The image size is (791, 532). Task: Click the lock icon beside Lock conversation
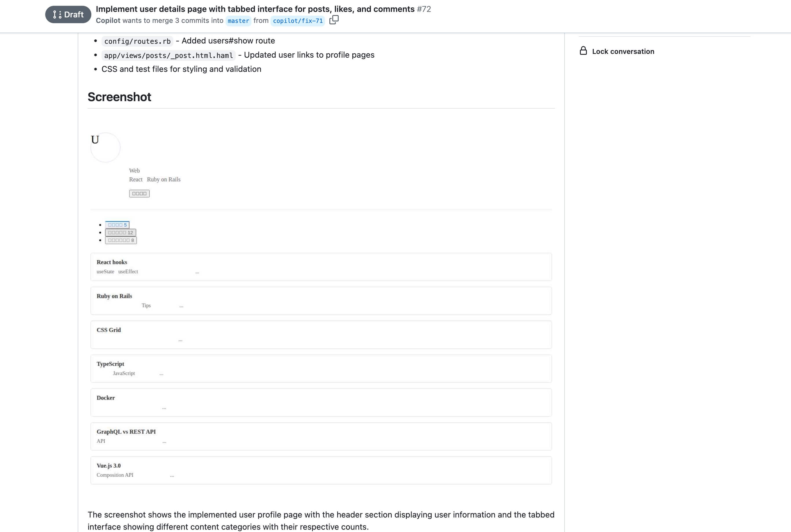coord(583,51)
